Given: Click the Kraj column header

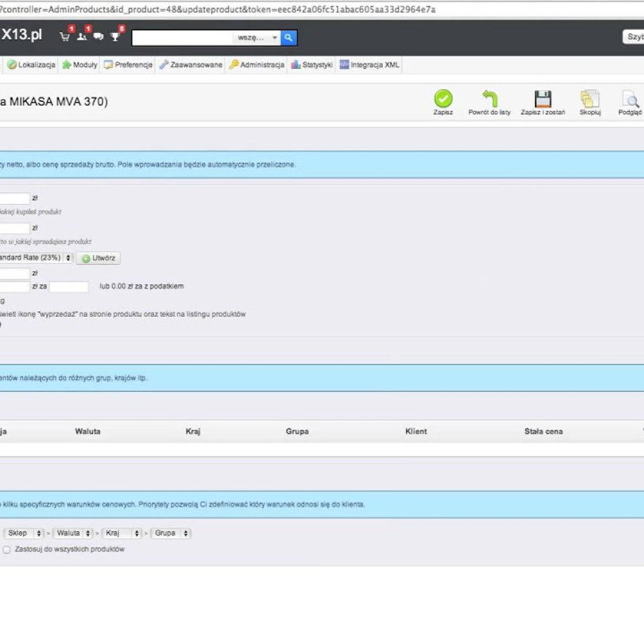Looking at the screenshot, I should (193, 431).
